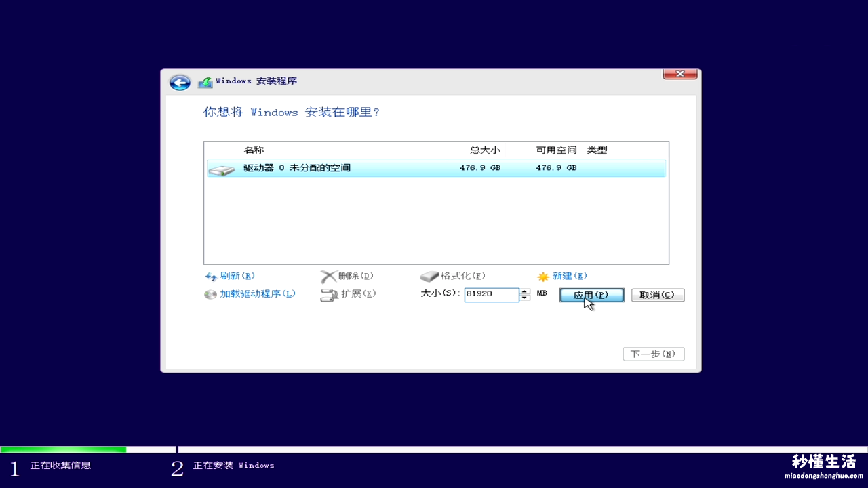Click the 新建(E) link
868x488 pixels.
pyautogui.click(x=570, y=276)
